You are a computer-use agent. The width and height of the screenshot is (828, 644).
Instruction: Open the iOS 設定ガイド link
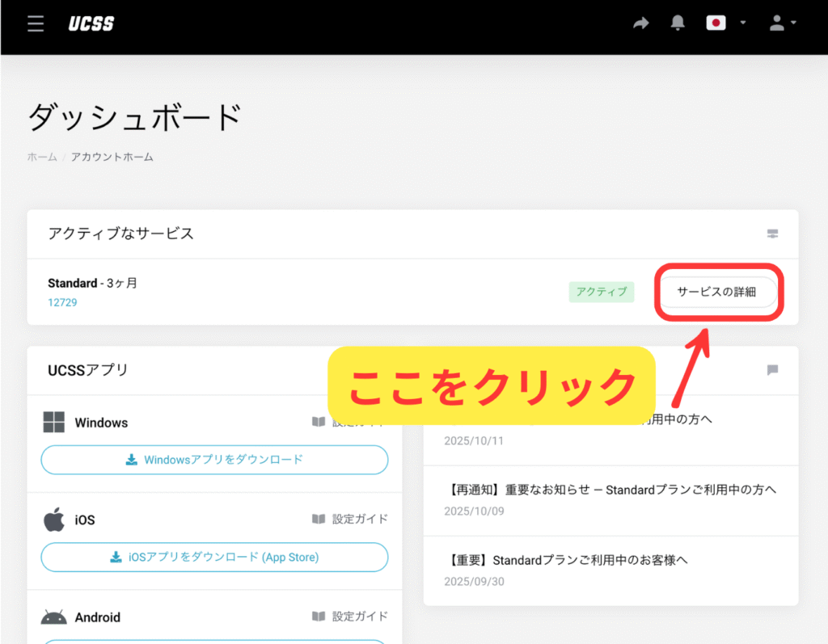tap(351, 519)
